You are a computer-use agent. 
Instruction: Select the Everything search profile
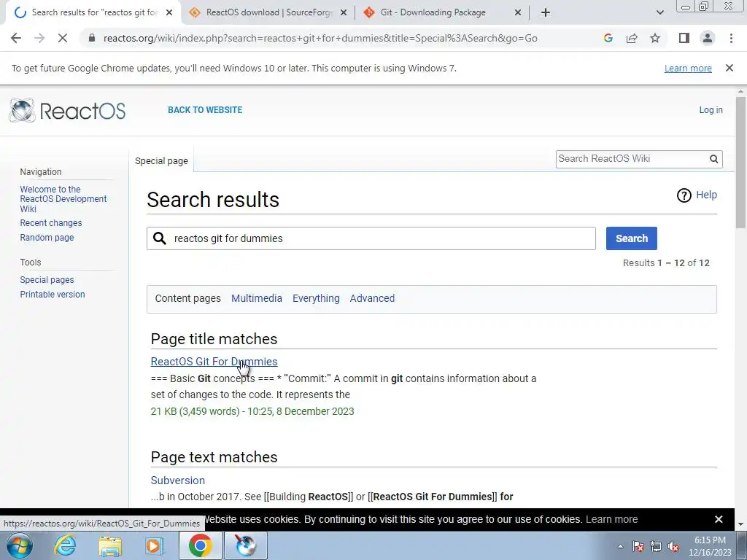(x=316, y=298)
